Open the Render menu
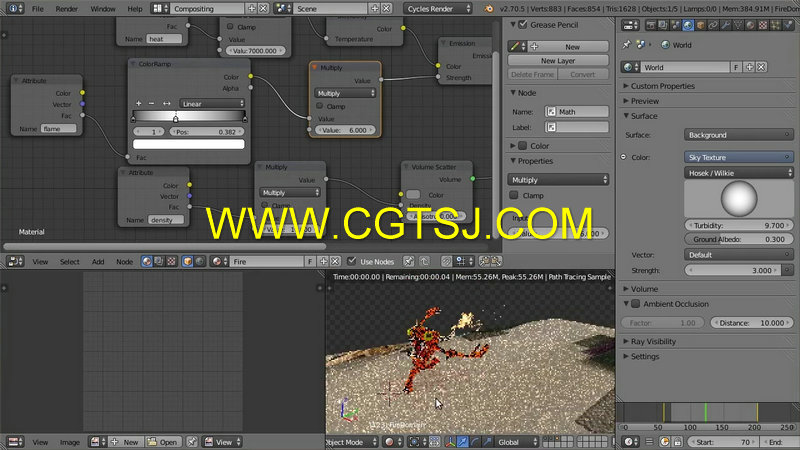The height and width of the screenshot is (450, 800). 67,9
